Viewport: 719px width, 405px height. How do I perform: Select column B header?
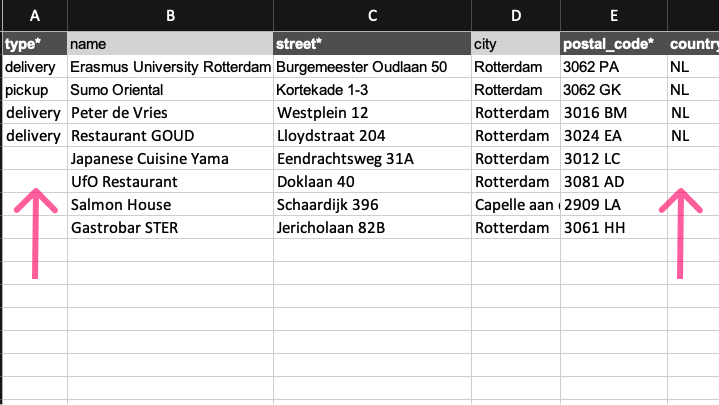pyautogui.click(x=170, y=16)
